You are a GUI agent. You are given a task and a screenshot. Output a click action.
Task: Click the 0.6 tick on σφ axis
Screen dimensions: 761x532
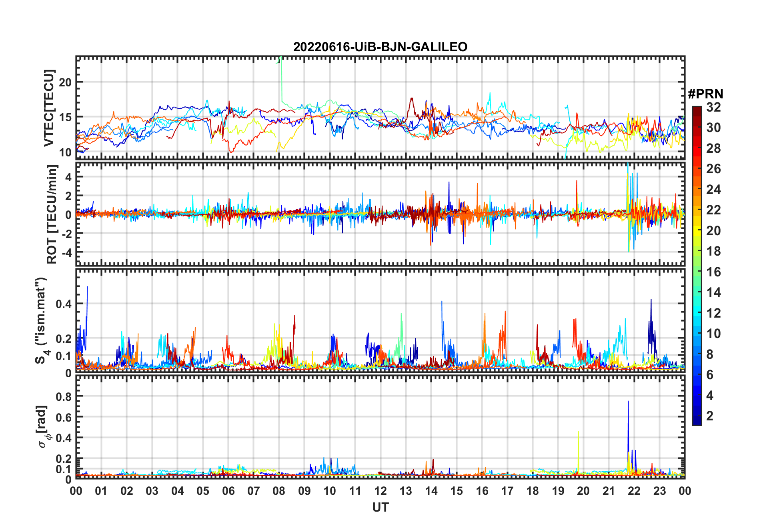(x=64, y=417)
